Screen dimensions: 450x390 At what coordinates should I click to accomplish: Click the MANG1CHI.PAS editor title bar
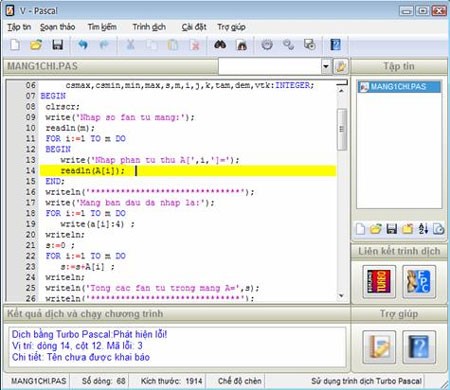click(x=110, y=66)
